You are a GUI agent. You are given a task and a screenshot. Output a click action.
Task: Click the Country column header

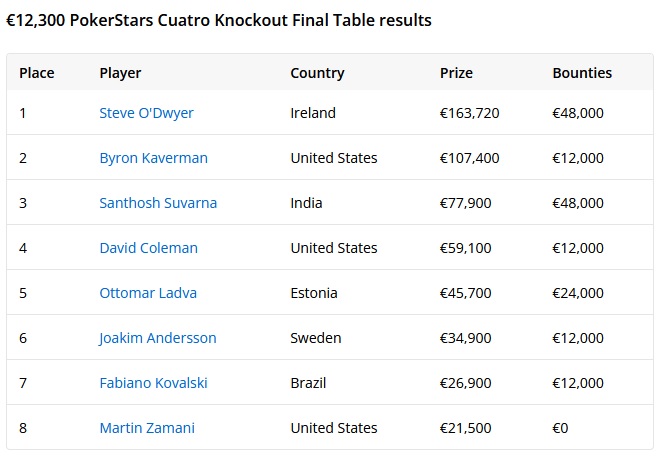pos(317,73)
